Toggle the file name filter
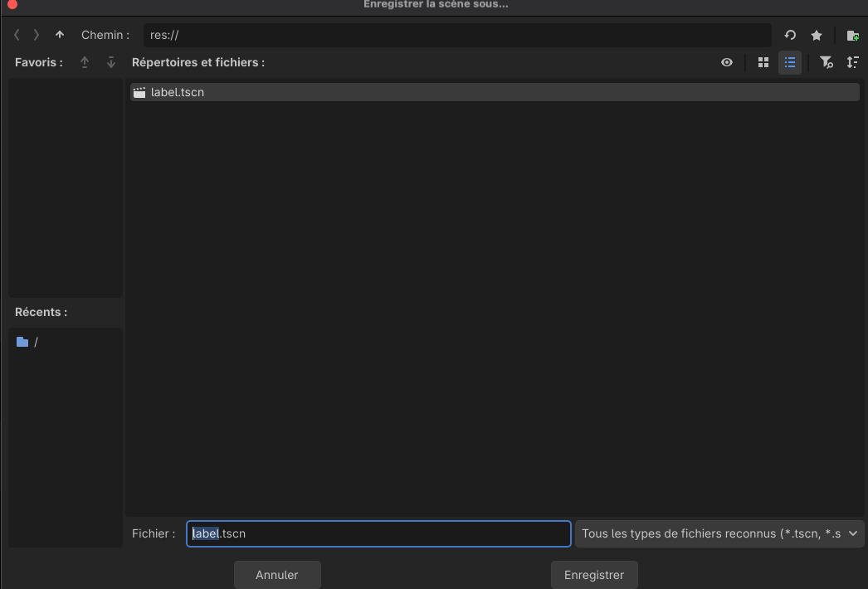 click(x=826, y=62)
